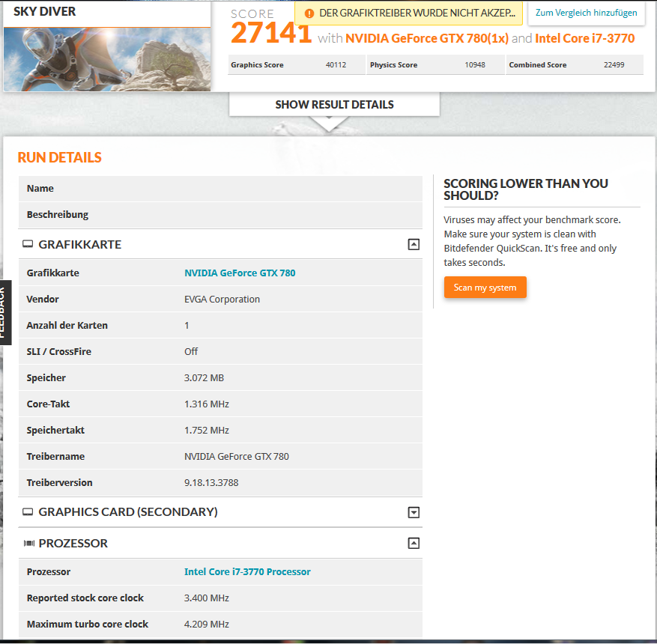Open the NVIDIA GeForce GTX 780 link in Grafikkarte row
657x644 pixels.
(x=240, y=273)
